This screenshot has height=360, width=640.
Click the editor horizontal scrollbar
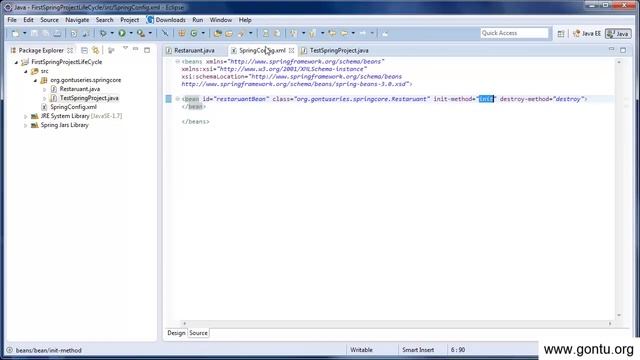coord(397,323)
